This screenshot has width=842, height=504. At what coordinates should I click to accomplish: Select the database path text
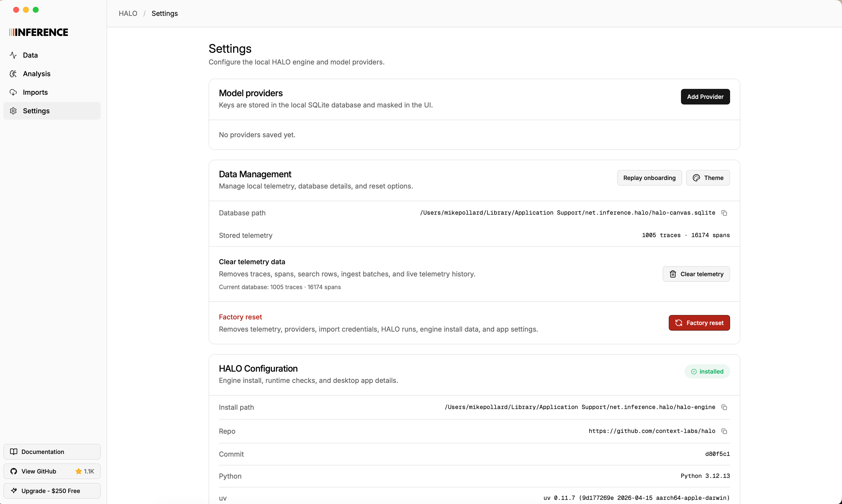click(567, 213)
